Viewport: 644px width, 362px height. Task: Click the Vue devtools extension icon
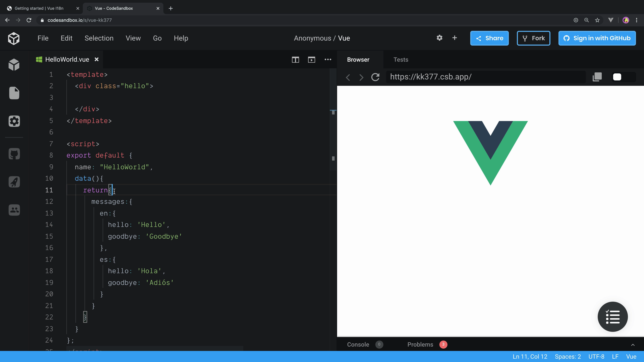point(610,20)
